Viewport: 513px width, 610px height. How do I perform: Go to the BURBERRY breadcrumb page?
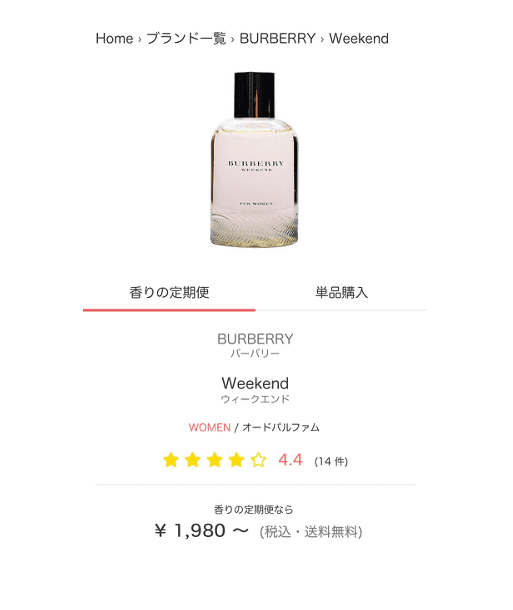277,39
